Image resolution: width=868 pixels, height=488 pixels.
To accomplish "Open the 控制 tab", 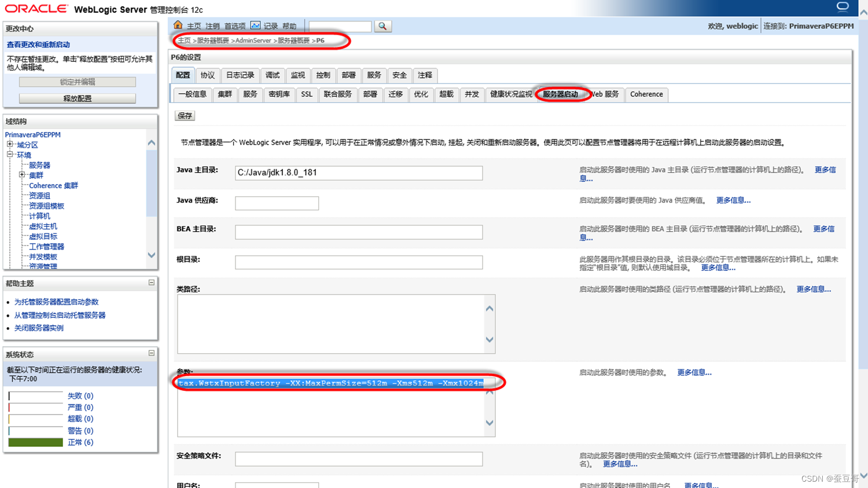I will tap(323, 75).
